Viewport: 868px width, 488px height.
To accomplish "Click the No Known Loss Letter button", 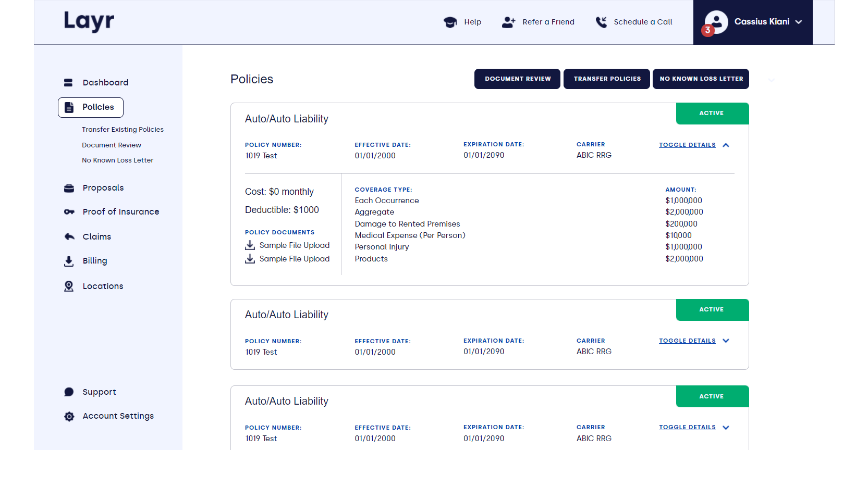I will coord(701,79).
